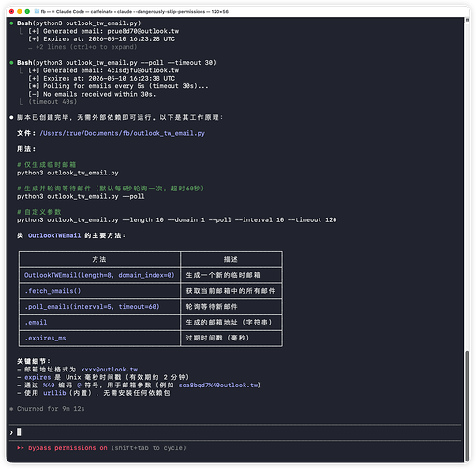Click the 'xxxx@outlook.tw' address format text
Screen dimensions: 476x469
[109, 370]
